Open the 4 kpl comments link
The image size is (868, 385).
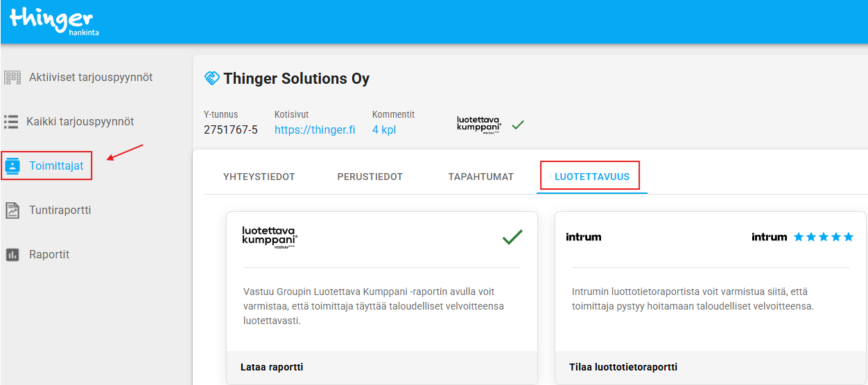coord(384,129)
